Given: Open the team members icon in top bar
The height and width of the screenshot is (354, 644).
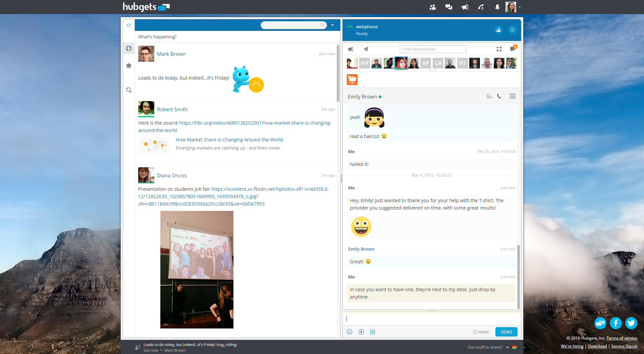Looking at the screenshot, I should coord(433,7).
